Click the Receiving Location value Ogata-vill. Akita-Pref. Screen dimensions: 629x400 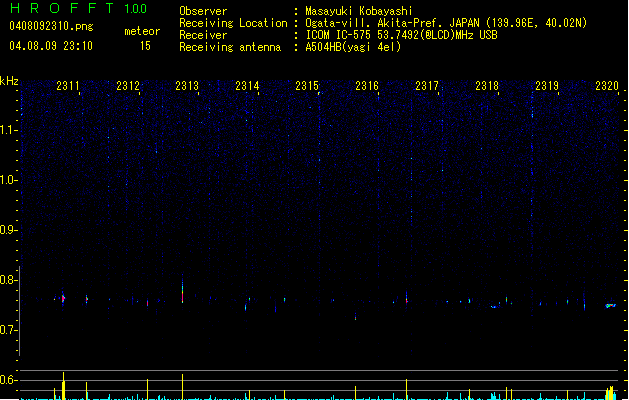coord(374,23)
